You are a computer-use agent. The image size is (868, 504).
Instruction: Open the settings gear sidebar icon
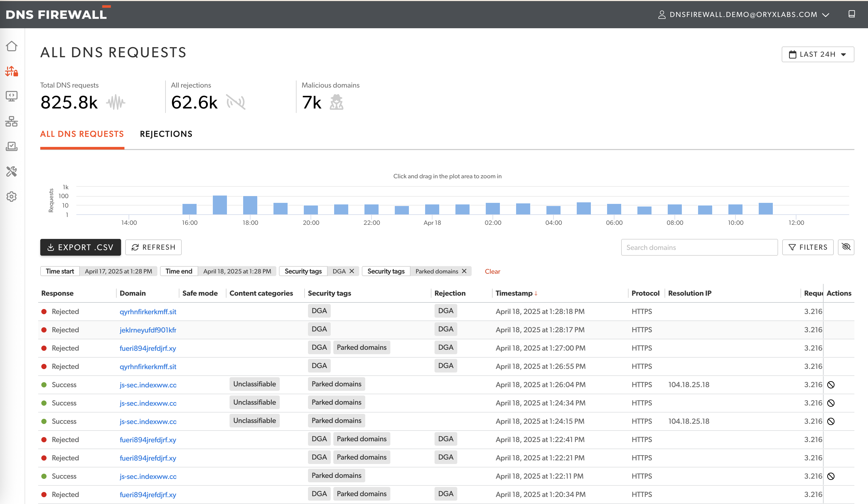(x=11, y=196)
